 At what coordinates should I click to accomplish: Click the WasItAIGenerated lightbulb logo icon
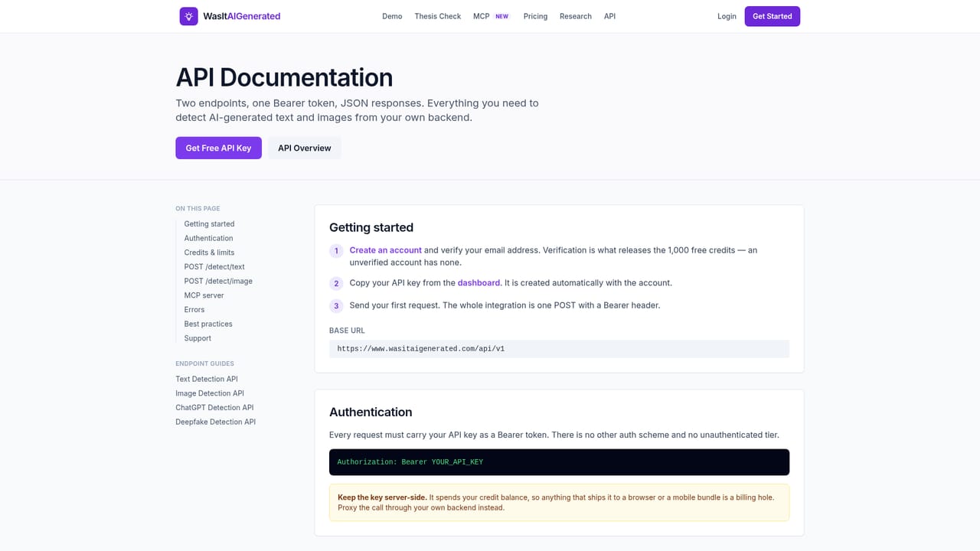(188, 16)
